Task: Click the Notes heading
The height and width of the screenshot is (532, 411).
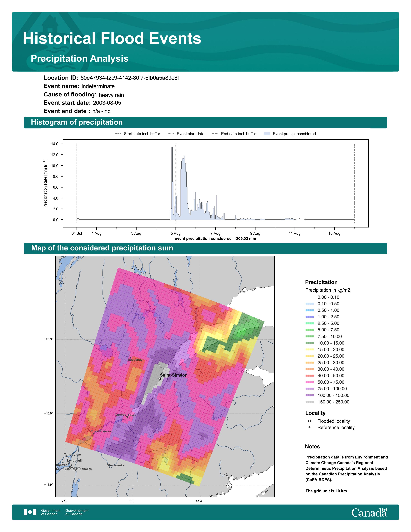Action: 312,447
